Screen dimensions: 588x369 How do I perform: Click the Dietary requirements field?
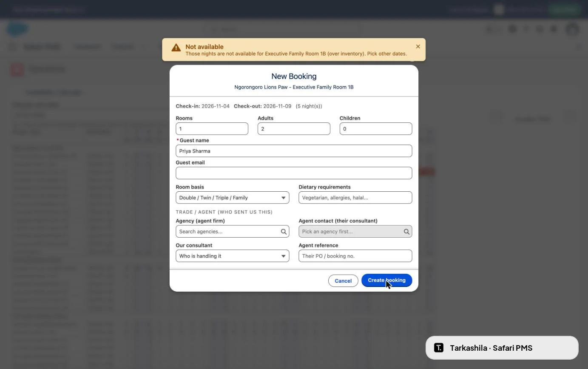click(x=355, y=198)
